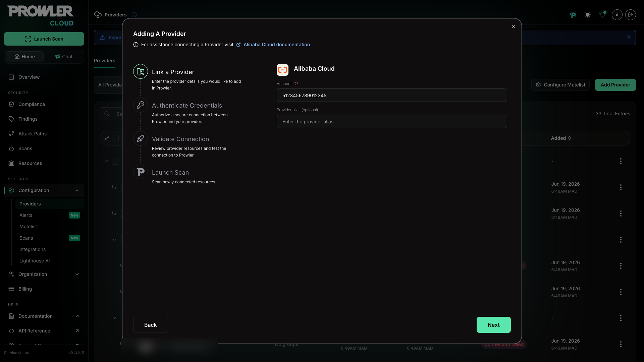Click the Billing card icon
Image resolution: width=644 pixels, height=362 pixels.
click(11, 289)
